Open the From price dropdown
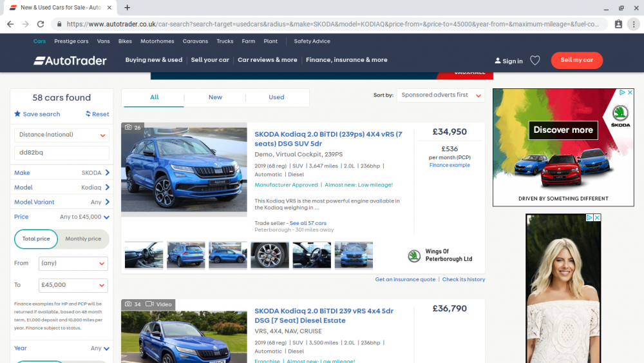Image resolution: width=644 pixels, height=363 pixels. [x=73, y=264]
